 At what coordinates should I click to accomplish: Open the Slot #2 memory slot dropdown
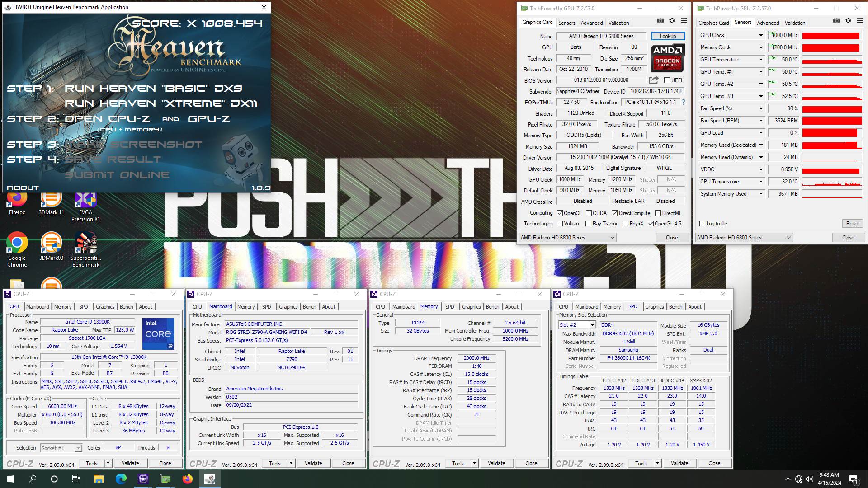point(577,325)
